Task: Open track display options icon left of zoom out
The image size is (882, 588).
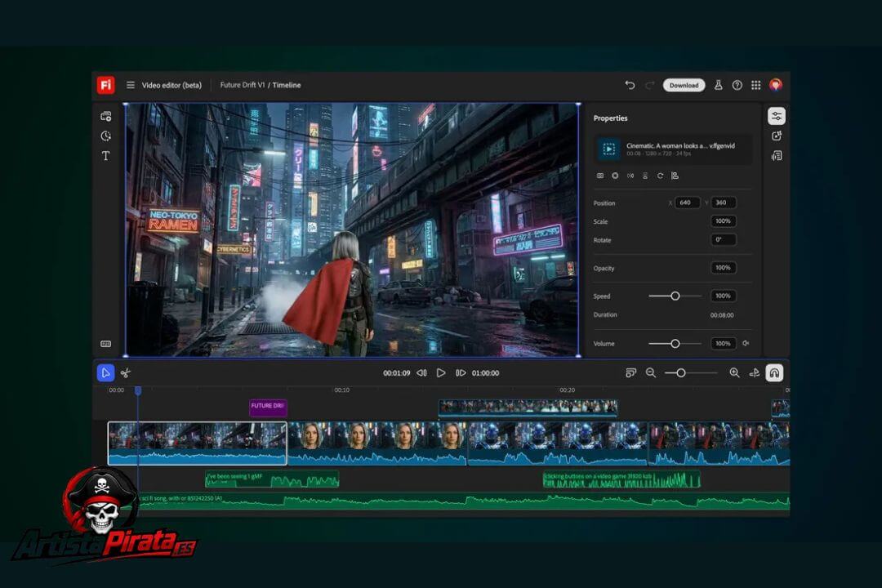Action: click(x=630, y=373)
